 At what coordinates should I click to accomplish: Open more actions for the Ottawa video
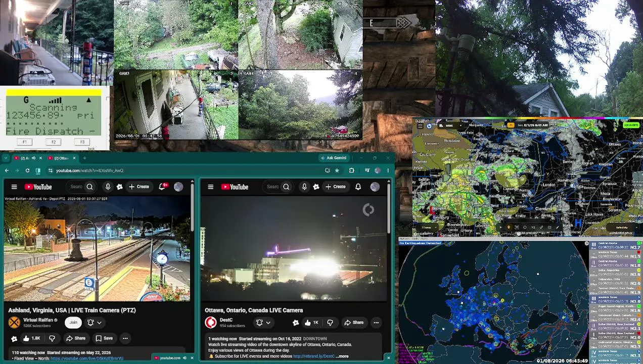coord(376,323)
